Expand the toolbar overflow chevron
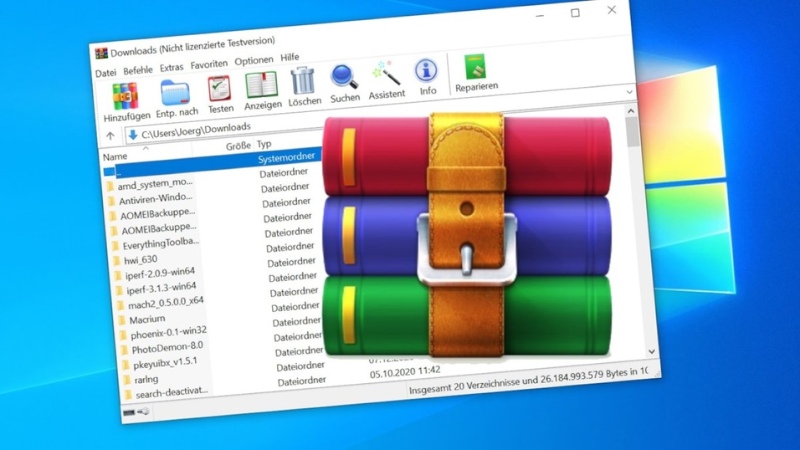Image resolution: width=800 pixels, height=450 pixels. tap(630, 91)
